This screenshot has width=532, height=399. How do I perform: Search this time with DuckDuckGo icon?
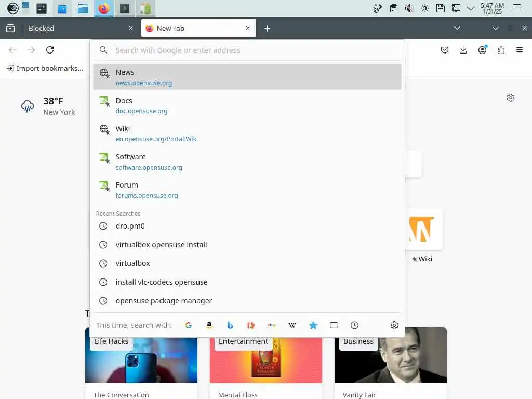[x=251, y=325]
